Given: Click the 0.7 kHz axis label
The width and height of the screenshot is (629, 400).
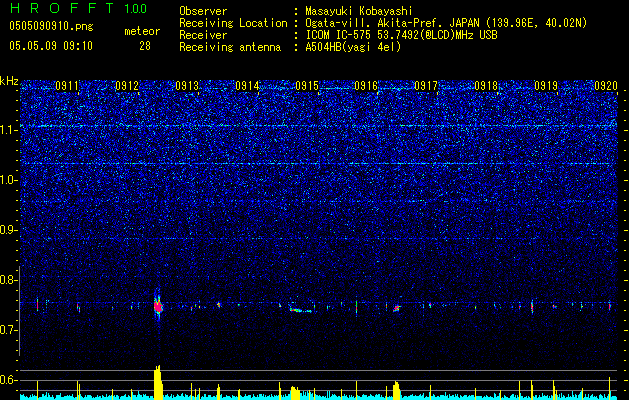Looking at the screenshot, I should coord(8,330).
